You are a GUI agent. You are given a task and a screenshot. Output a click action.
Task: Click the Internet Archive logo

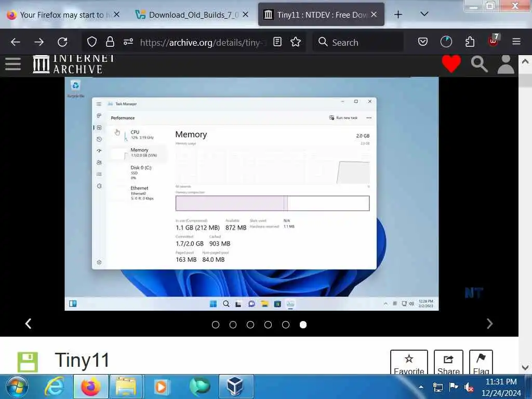pos(74,64)
